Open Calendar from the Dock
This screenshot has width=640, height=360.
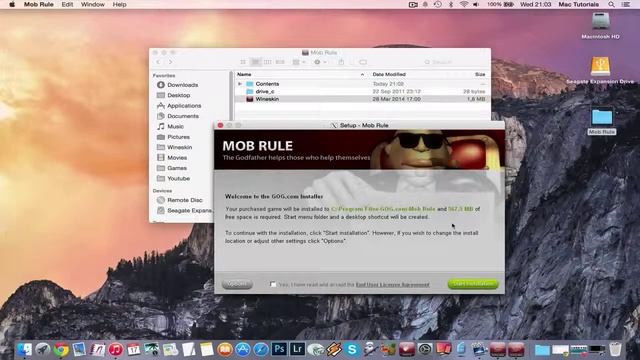click(133, 349)
